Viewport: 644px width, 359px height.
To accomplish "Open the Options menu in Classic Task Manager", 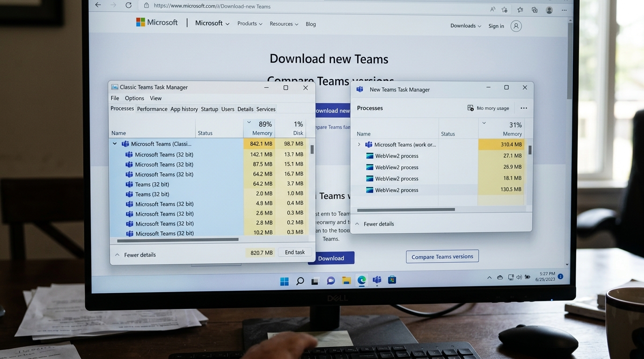I will 134,98.
